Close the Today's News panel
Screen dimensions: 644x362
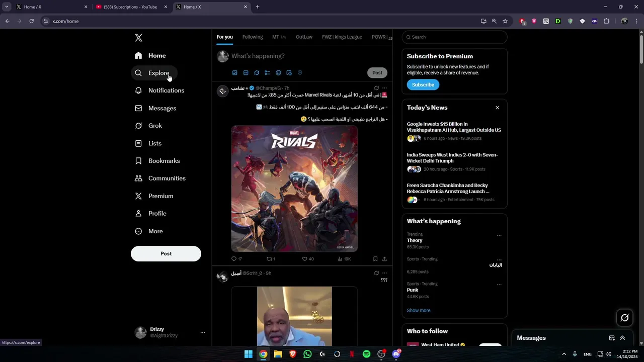(x=498, y=108)
